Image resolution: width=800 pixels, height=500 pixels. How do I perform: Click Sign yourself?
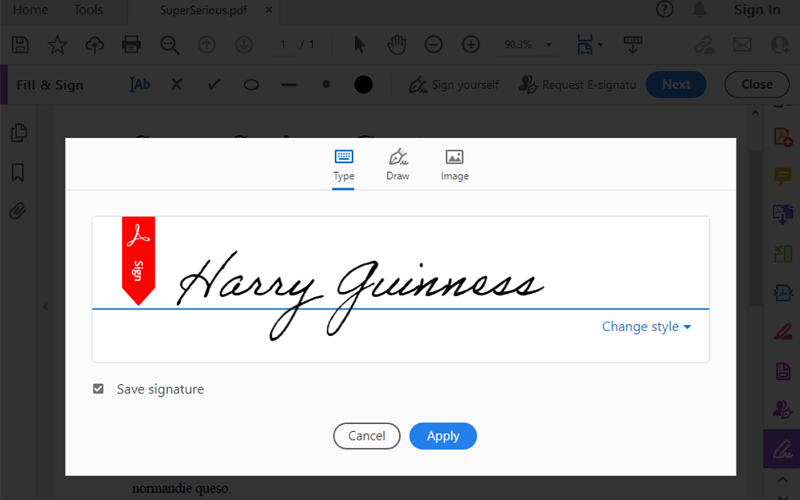click(454, 85)
